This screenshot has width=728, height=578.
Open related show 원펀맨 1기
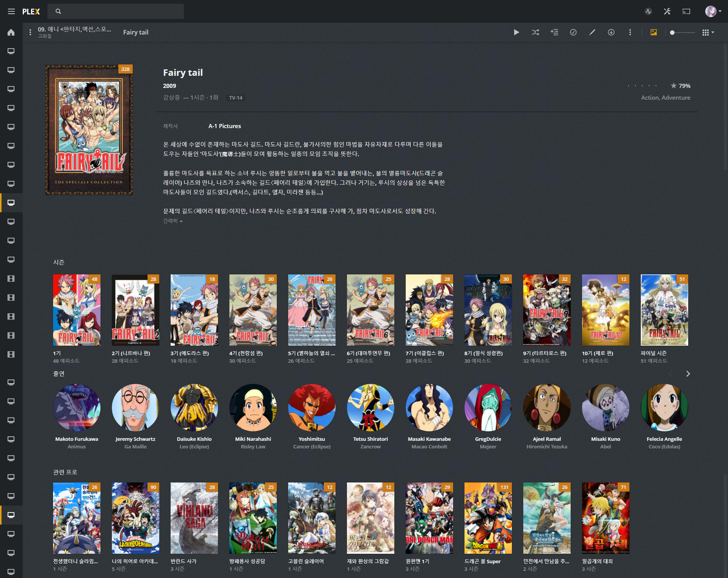[x=429, y=518]
